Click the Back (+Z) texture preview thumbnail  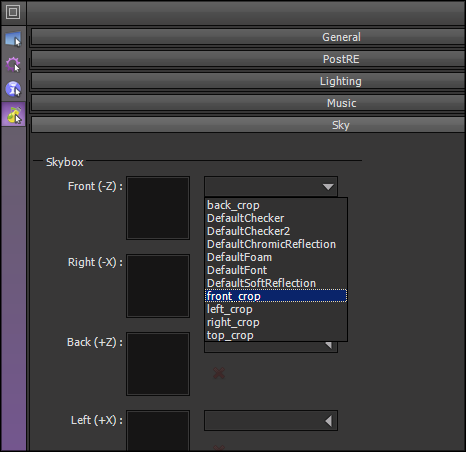[158, 364]
